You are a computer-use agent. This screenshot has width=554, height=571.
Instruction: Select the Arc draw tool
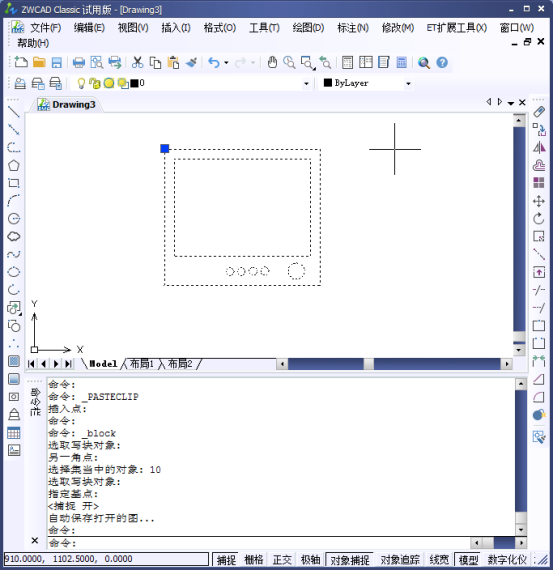[x=14, y=201]
